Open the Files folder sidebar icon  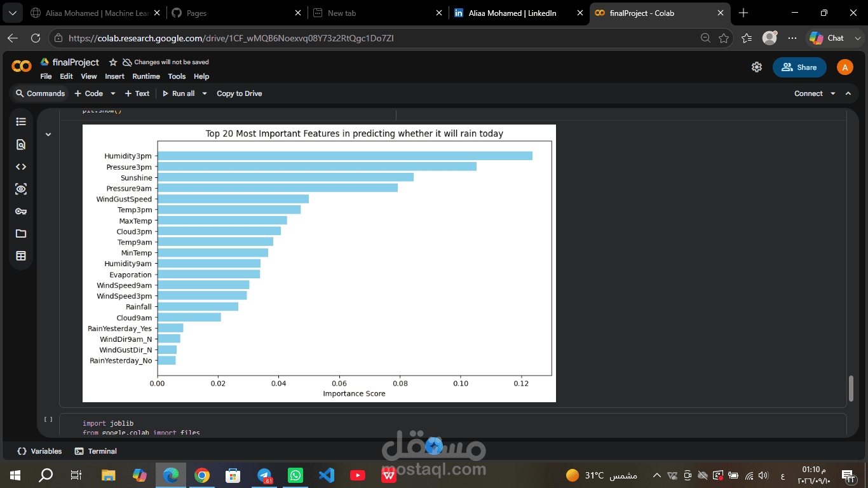coord(21,233)
